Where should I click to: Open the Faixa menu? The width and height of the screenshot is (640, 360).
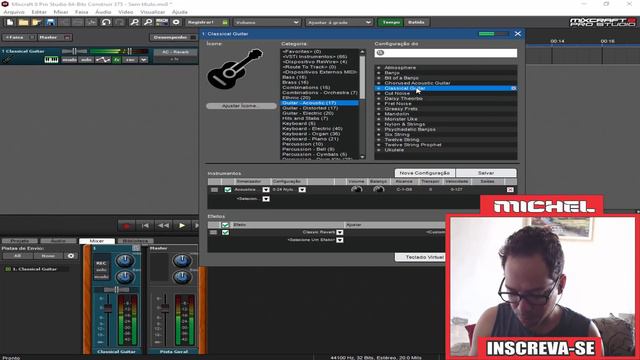coord(82,12)
